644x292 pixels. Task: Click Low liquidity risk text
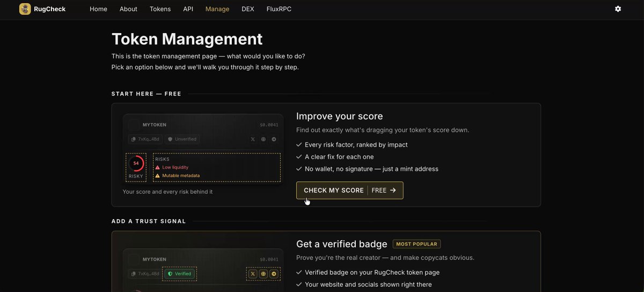pos(175,167)
